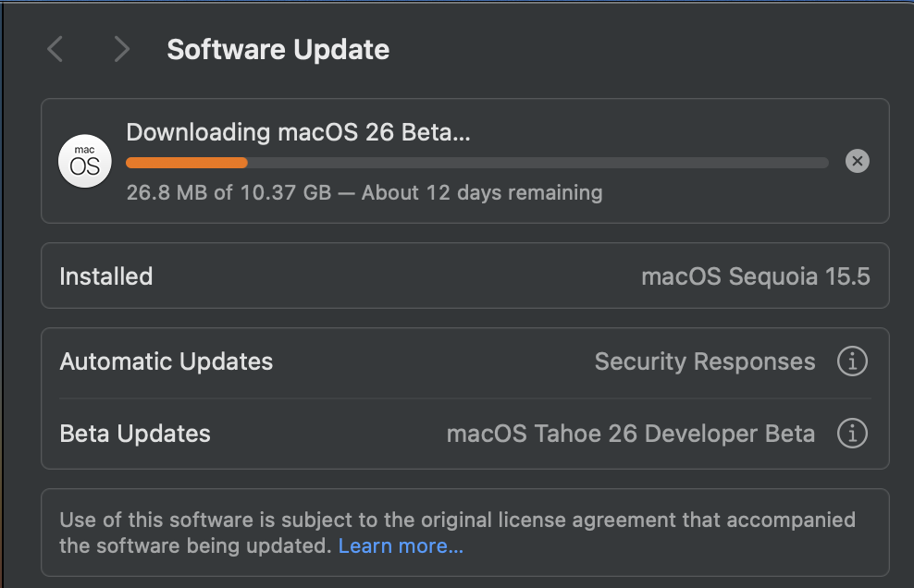Click empty space beside the Installed label
The height and width of the screenshot is (588, 914).
(389, 276)
